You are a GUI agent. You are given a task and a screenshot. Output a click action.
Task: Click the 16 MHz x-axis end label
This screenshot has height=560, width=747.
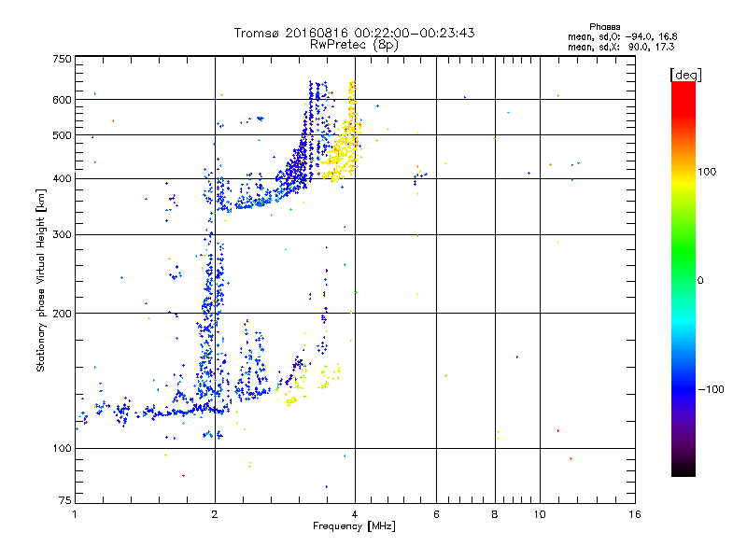(634, 514)
